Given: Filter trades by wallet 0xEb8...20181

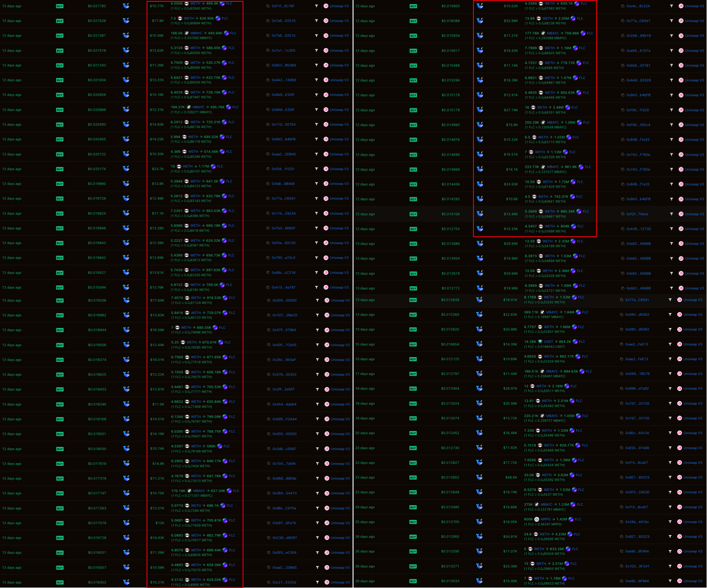Looking at the screenshot, I should [671, 65].
